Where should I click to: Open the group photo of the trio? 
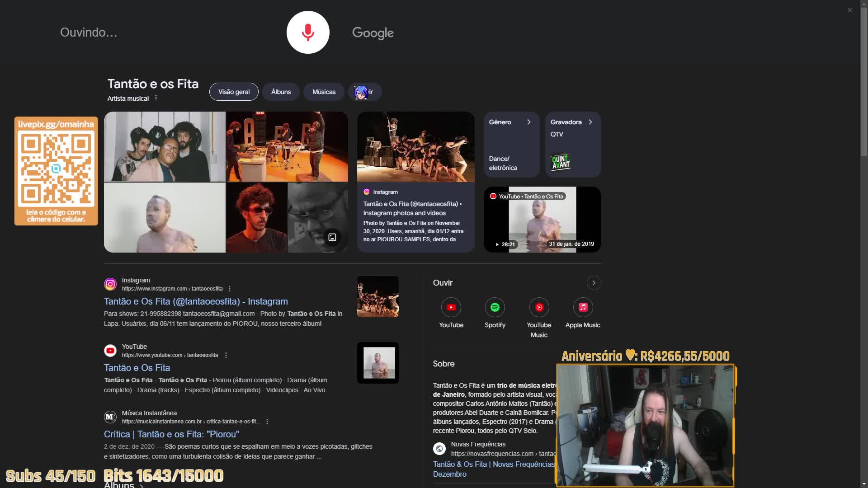[x=165, y=147]
